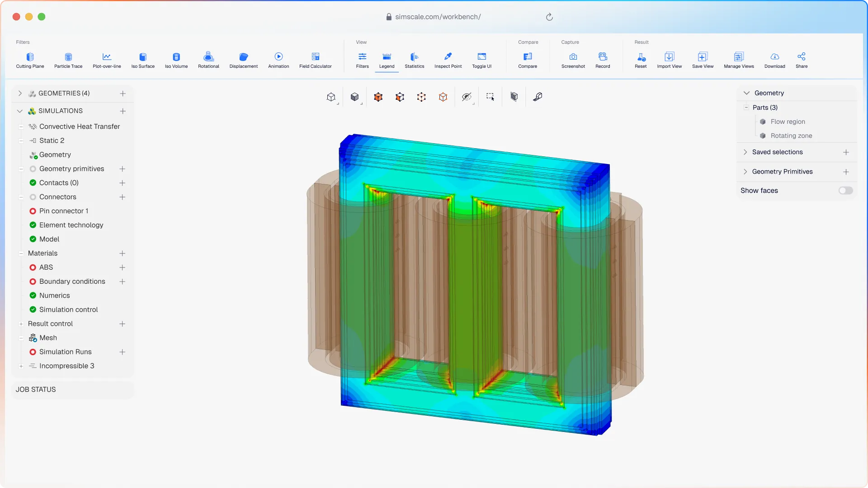Collapse the Parts (3) tree node

pyautogui.click(x=746, y=108)
